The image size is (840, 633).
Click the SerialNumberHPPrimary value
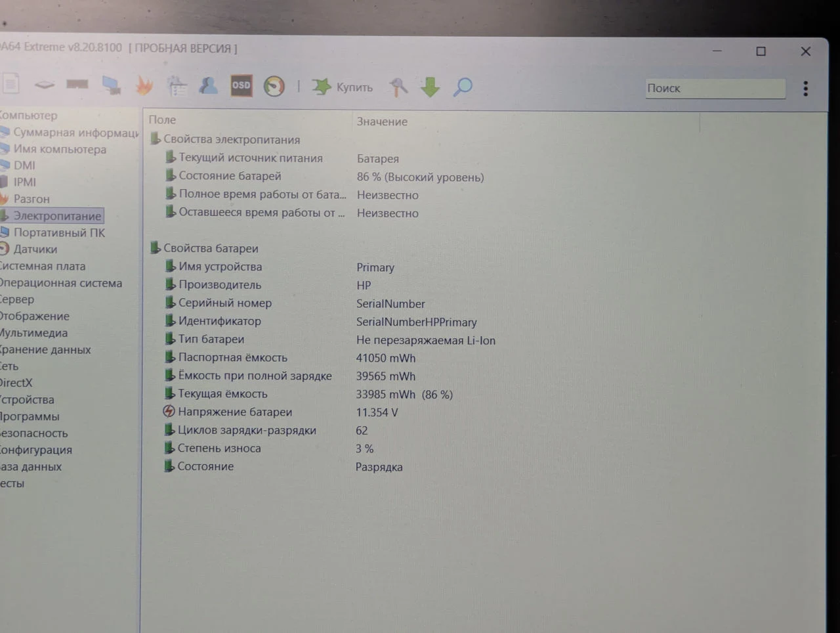[417, 322]
